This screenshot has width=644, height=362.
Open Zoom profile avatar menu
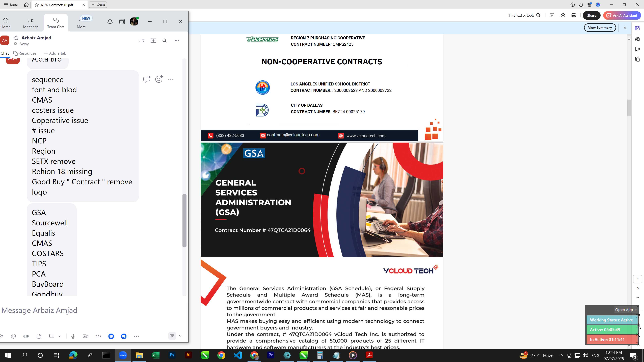134,21
